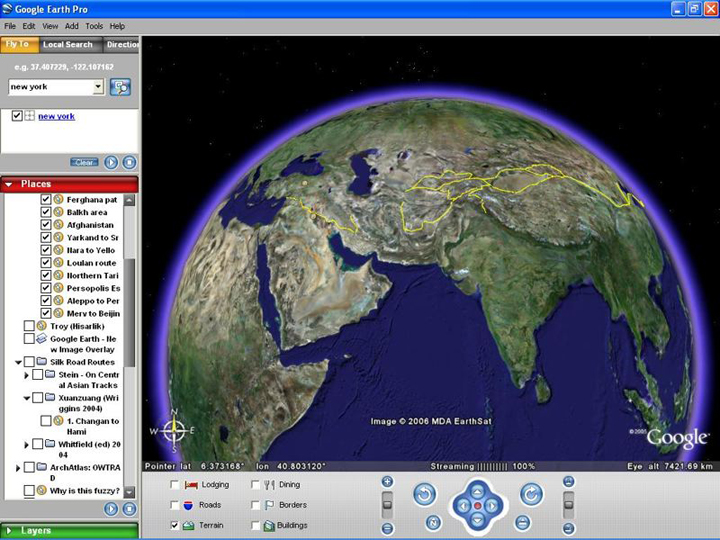Image resolution: width=720 pixels, height=540 pixels.
Task: Enable the Borders layer checkbox
Action: click(255, 505)
